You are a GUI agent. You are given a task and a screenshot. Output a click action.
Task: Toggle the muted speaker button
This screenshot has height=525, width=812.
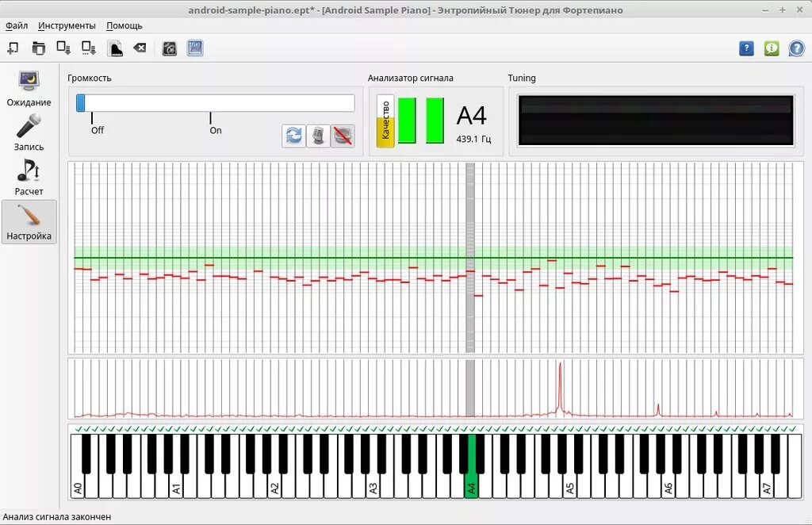tap(343, 136)
